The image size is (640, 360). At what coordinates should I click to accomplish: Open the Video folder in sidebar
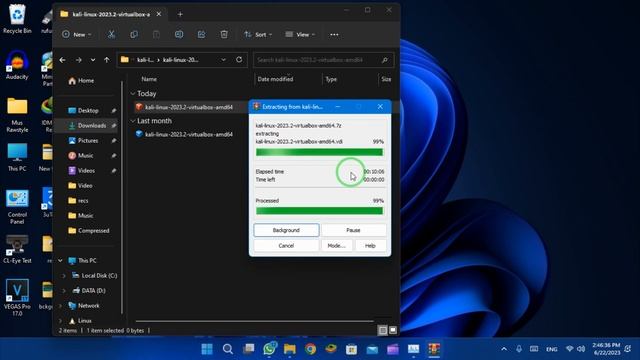tap(85, 186)
